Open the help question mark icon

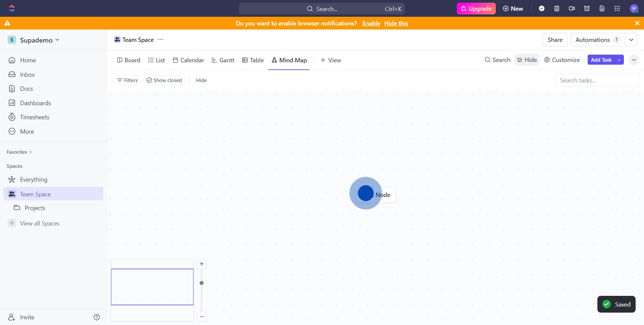pos(97,317)
